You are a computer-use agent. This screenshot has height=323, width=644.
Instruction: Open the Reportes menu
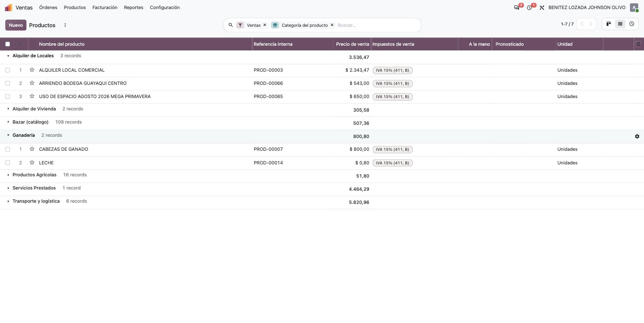134,7
